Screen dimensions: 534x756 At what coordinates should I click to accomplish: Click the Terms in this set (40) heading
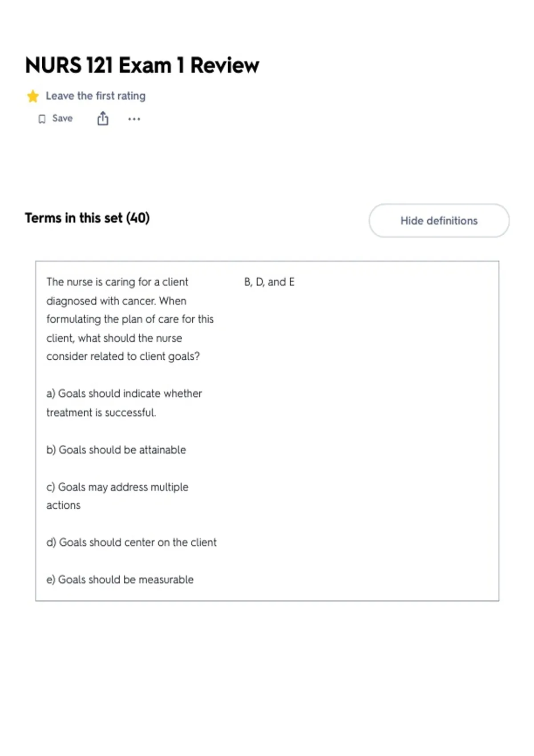(87, 218)
